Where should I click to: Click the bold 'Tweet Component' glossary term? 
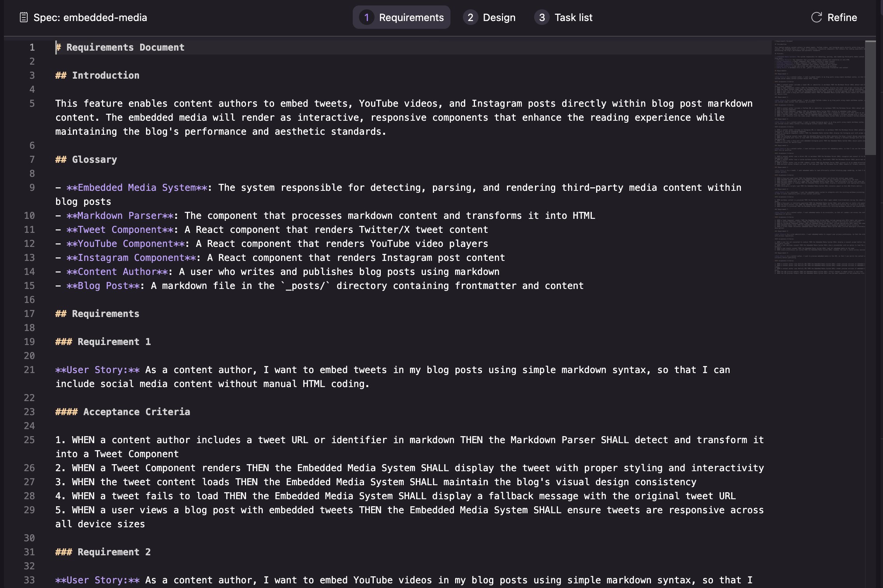(120, 230)
